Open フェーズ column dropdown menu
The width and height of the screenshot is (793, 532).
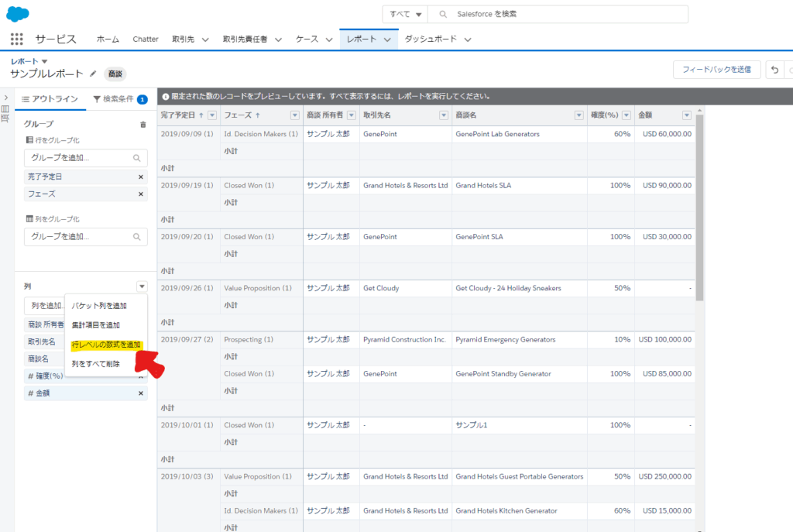tap(295, 115)
